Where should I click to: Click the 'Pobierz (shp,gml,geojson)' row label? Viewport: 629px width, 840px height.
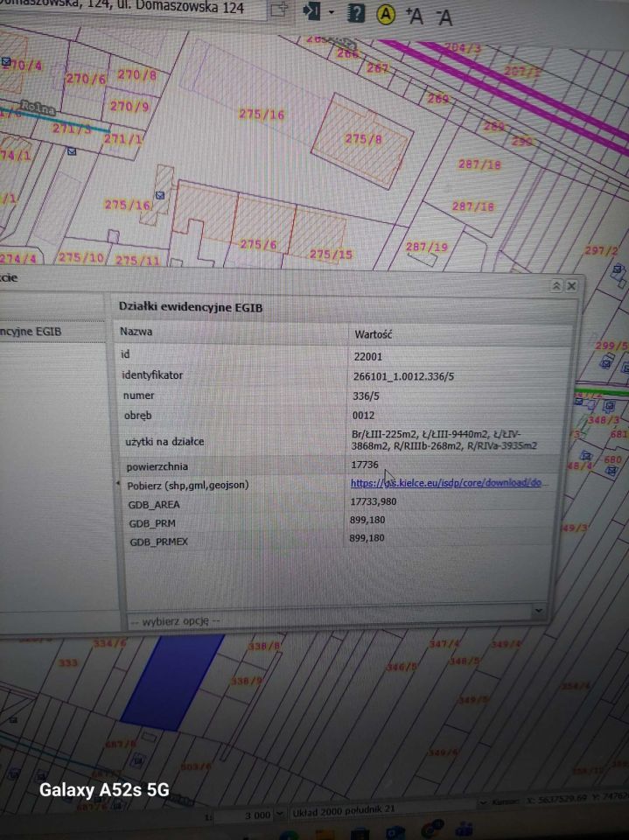(188, 486)
